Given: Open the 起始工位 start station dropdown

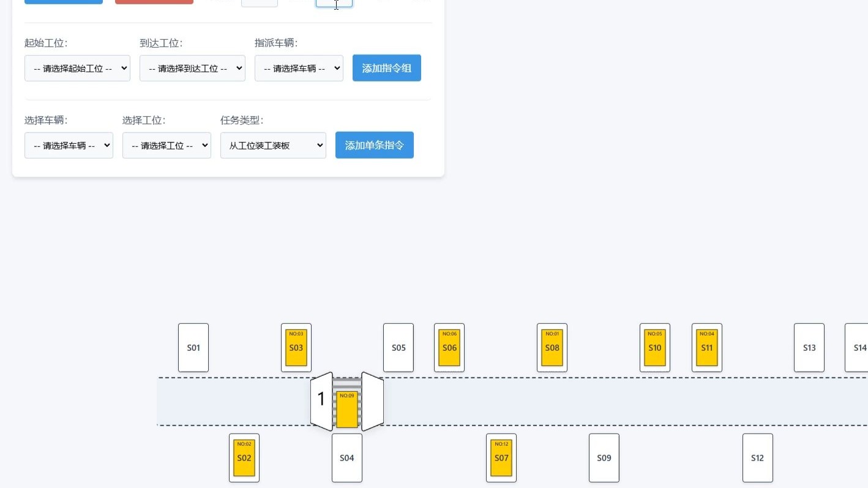Looking at the screenshot, I should tap(77, 68).
